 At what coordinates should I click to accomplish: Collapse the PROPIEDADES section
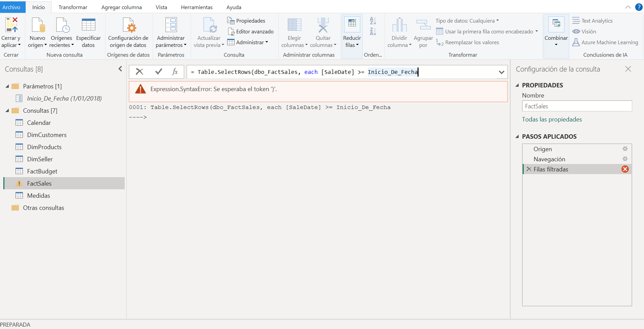pos(517,85)
